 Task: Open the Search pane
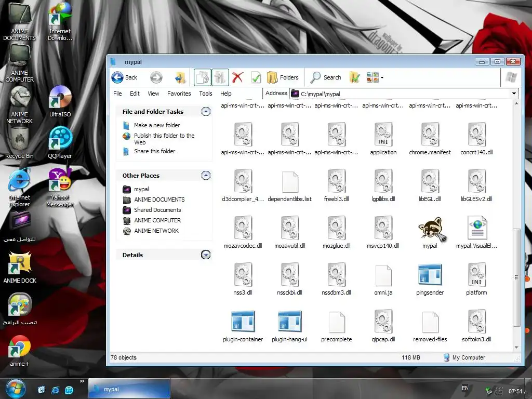[x=326, y=77]
